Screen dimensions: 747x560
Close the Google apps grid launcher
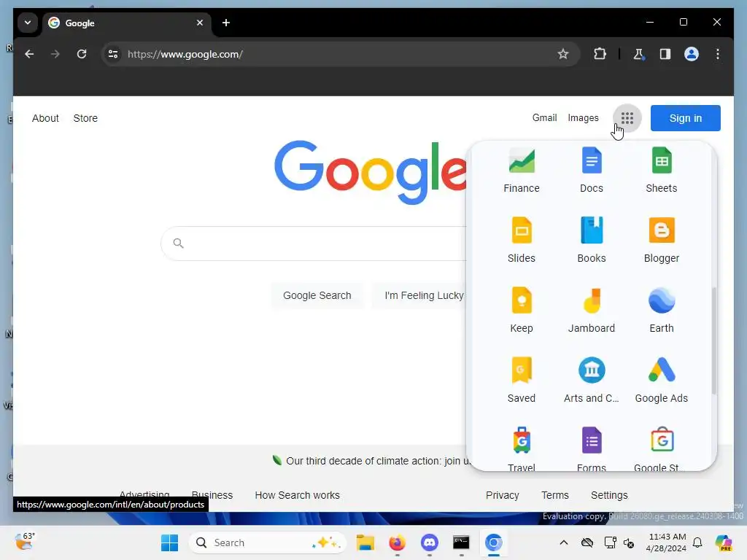(627, 118)
